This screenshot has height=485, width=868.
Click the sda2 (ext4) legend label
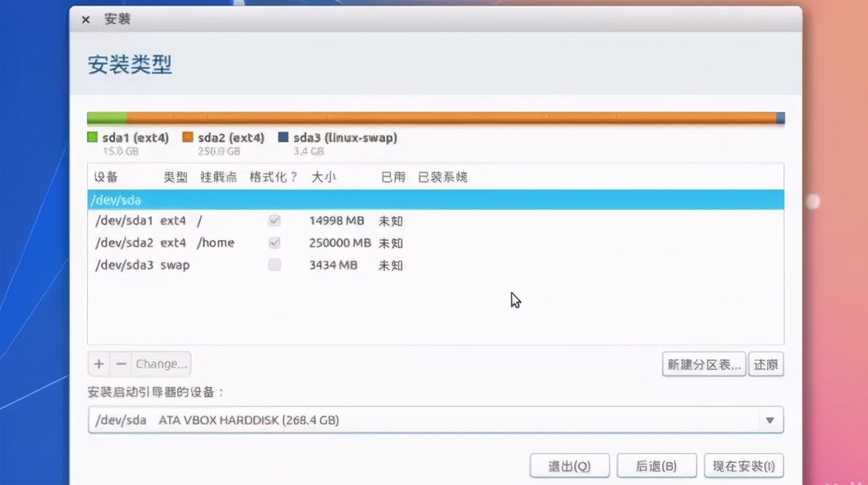click(231, 138)
